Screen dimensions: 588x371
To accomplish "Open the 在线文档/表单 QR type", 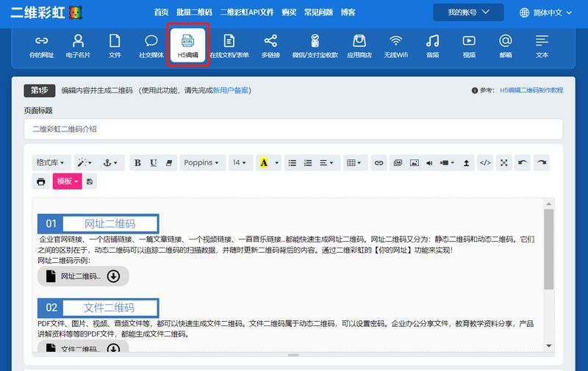I will (x=229, y=46).
